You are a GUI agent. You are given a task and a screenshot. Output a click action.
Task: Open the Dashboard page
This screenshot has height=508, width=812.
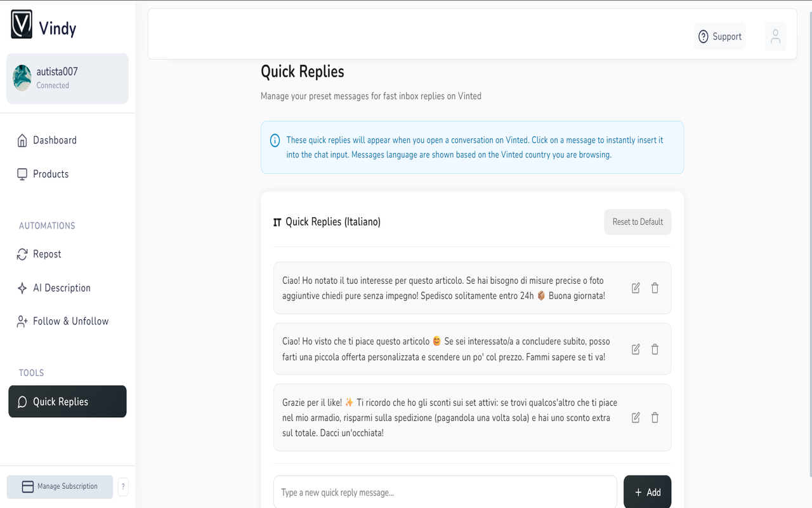tap(55, 140)
